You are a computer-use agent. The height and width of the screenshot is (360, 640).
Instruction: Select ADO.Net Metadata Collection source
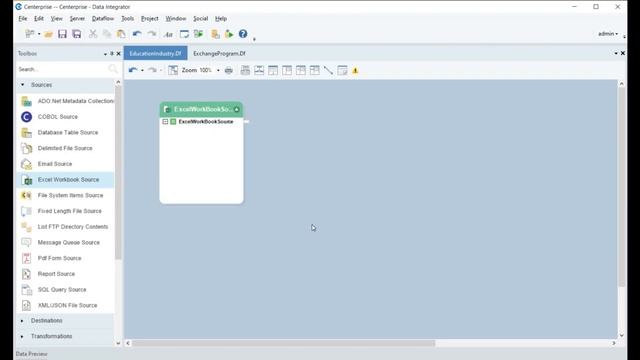66,101
